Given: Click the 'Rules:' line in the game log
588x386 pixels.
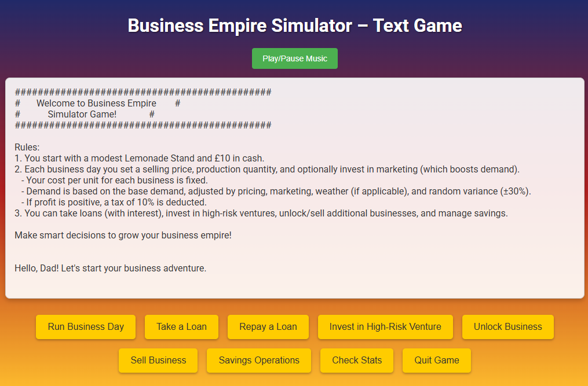Looking at the screenshot, I should tap(27, 147).
